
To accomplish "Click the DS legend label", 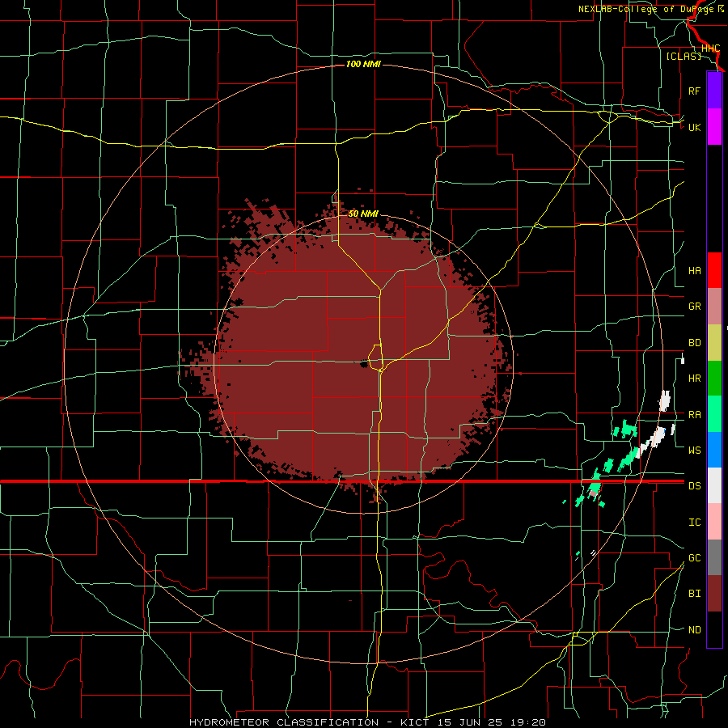I will (x=694, y=486).
